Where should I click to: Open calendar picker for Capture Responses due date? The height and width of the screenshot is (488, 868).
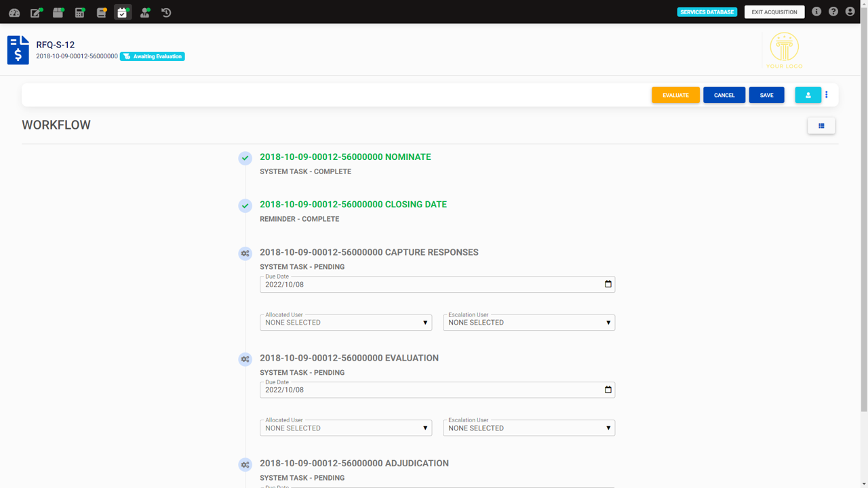pyautogui.click(x=608, y=284)
